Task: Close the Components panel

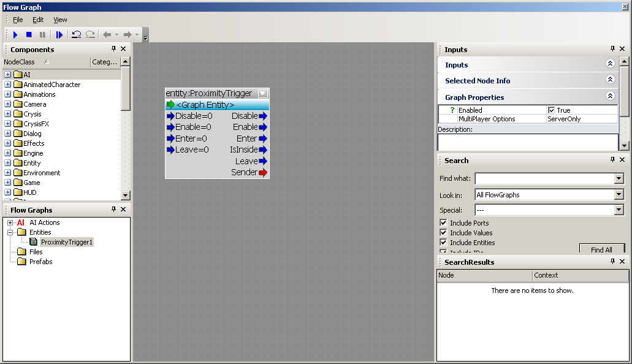Action: 123,49
